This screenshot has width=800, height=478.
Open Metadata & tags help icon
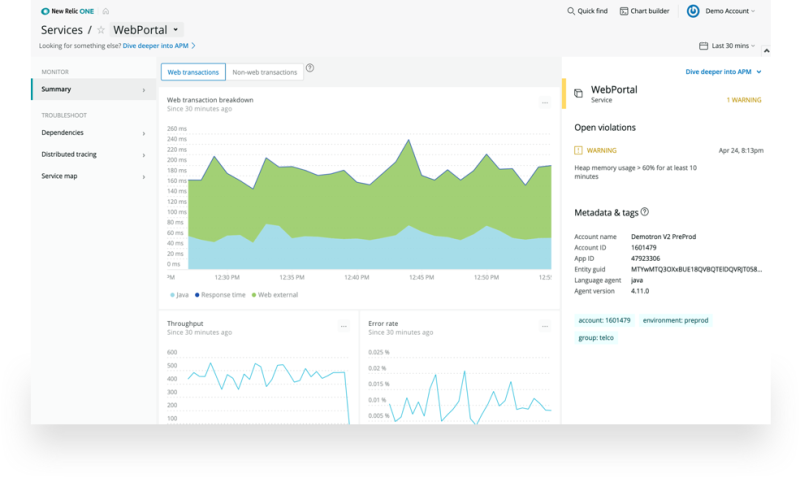(645, 212)
